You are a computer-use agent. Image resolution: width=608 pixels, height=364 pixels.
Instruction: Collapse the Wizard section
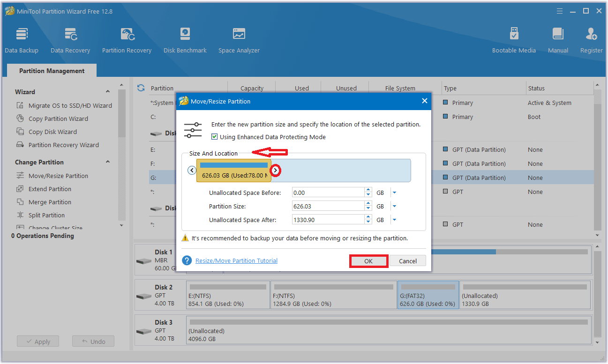pyautogui.click(x=108, y=92)
